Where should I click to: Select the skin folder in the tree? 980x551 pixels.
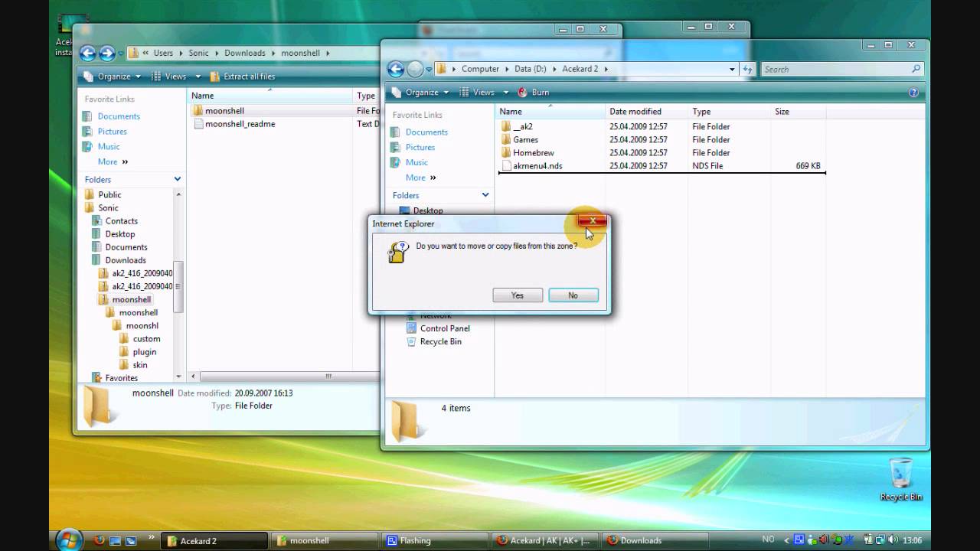point(139,365)
